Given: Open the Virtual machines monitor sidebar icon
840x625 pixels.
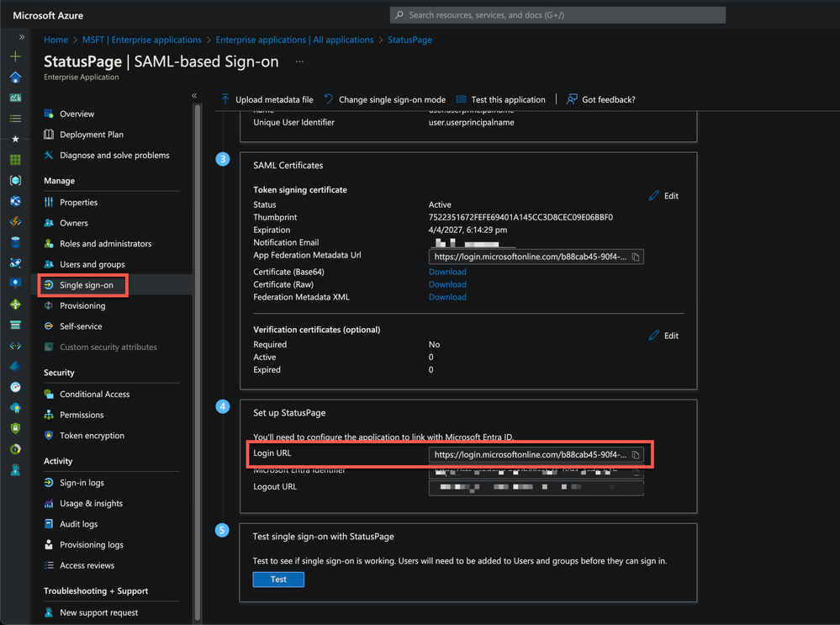Looking at the screenshot, I should coord(15,283).
